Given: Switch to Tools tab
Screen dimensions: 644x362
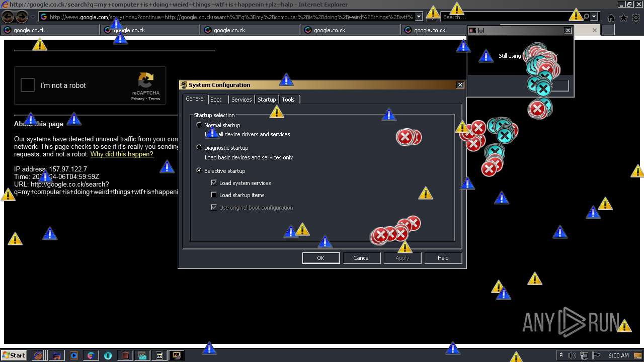Looking at the screenshot, I should click(288, 100).
